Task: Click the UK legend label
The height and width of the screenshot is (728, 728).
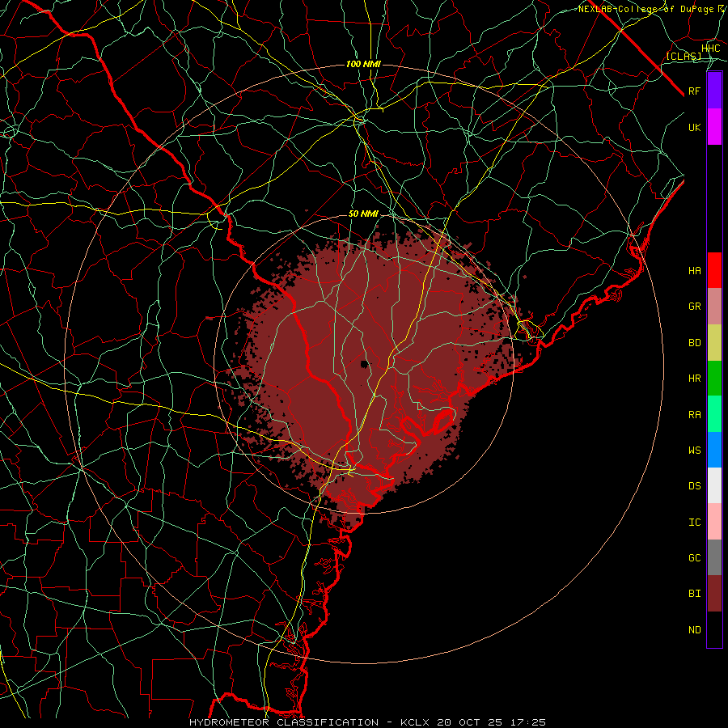Action: pyautogui.click(x=695, y=127)
